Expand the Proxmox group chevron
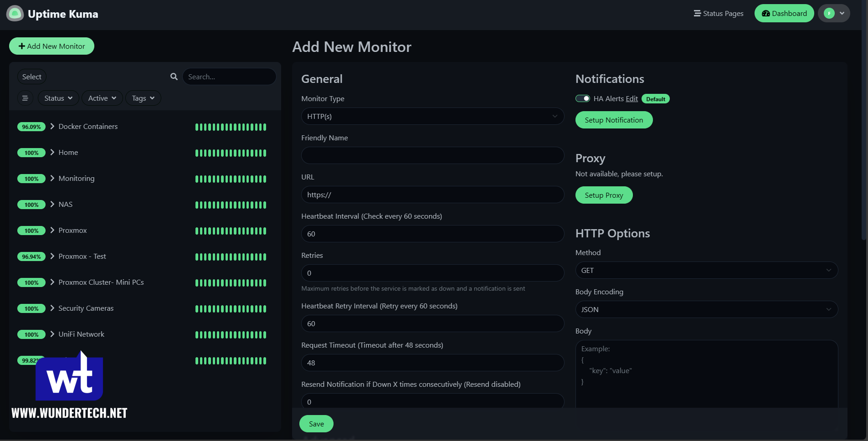Viewport: 868px width, 441px height. click(x=52, y=230)
